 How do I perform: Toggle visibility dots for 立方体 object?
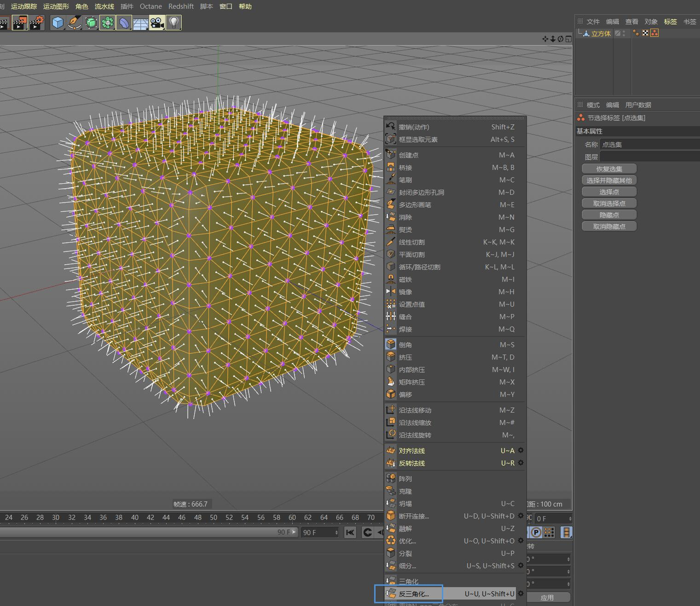coord(625,33)
